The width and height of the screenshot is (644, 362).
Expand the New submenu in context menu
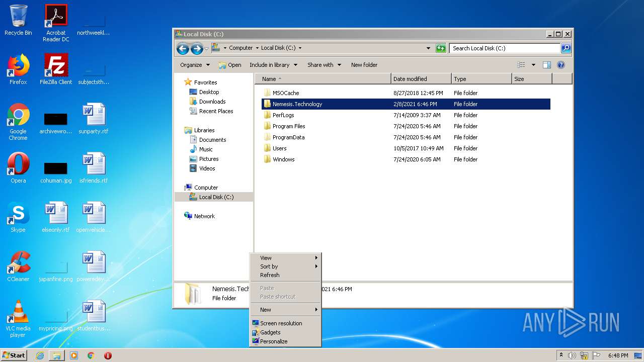(285, 310)
